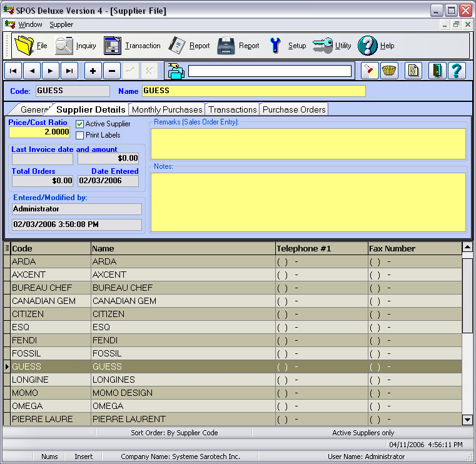Click the flashlight filter icon

pos(370,71)
